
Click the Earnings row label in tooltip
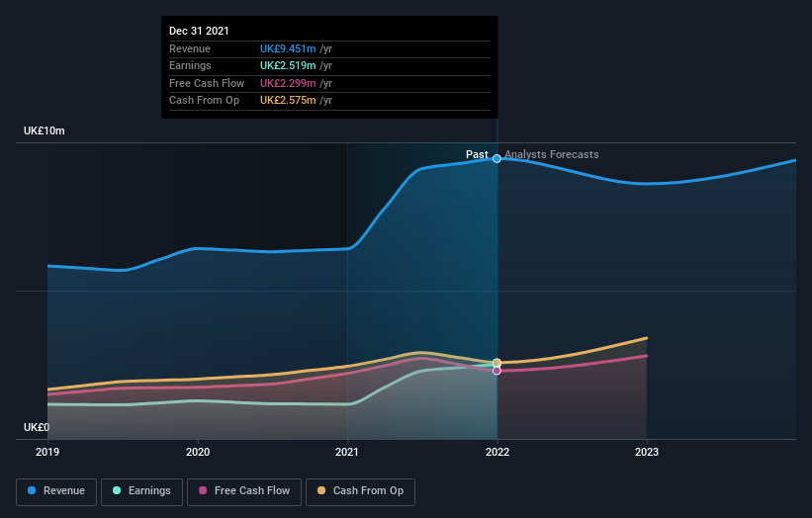point(190,65)
